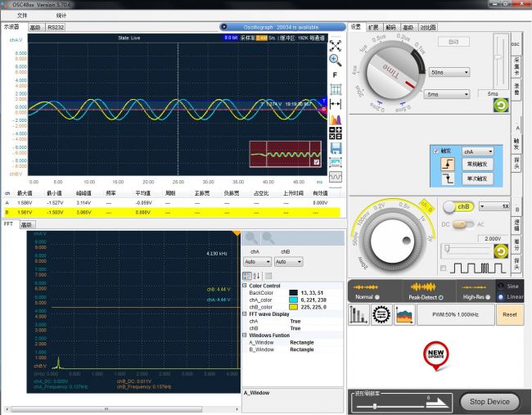Screen dimensions: 532x415
Task: Switch to the 扩展 tab
Action: pyautogui.click(x=373, y=28)
